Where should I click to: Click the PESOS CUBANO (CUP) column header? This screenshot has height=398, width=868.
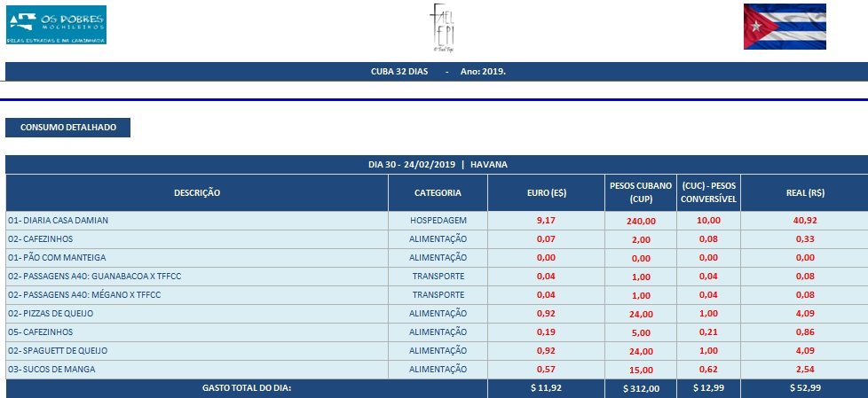coord(640,192)
